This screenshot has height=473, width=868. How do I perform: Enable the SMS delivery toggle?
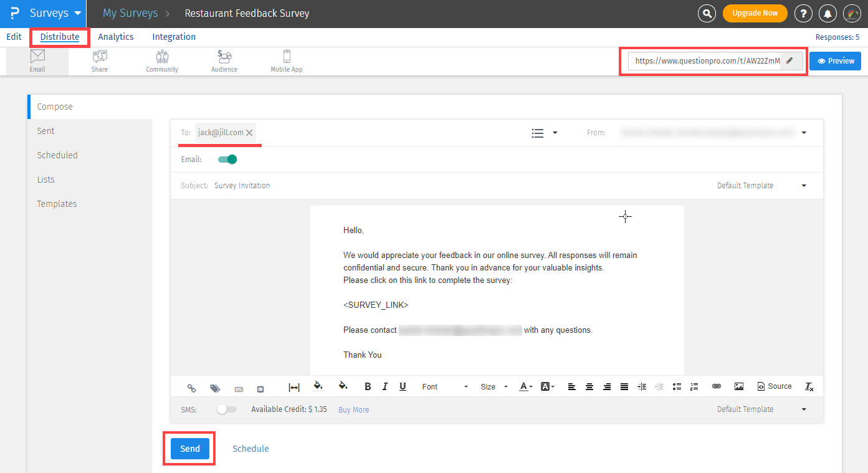[226, 409]
